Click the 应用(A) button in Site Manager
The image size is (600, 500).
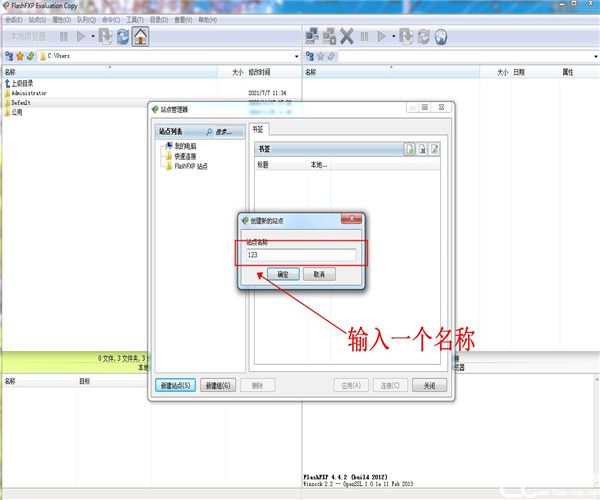(x=351, y=385)
